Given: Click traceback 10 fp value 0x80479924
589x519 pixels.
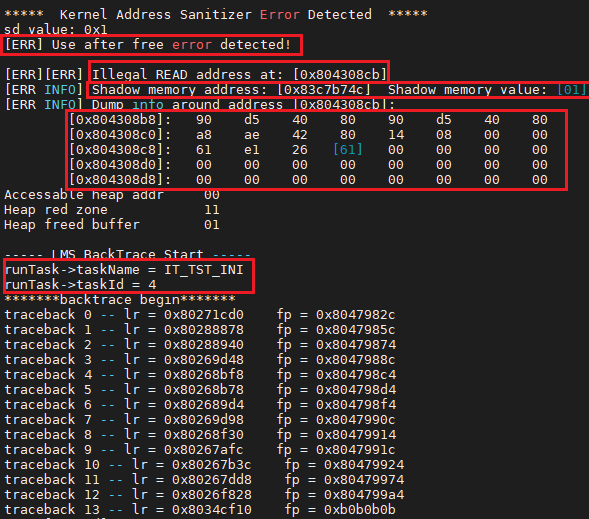Looking at the screenshot, I should (364, 465).
